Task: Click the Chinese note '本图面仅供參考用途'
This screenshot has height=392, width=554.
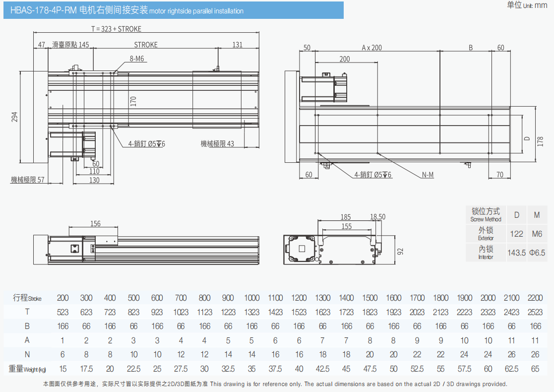Action: click(69, 384)
